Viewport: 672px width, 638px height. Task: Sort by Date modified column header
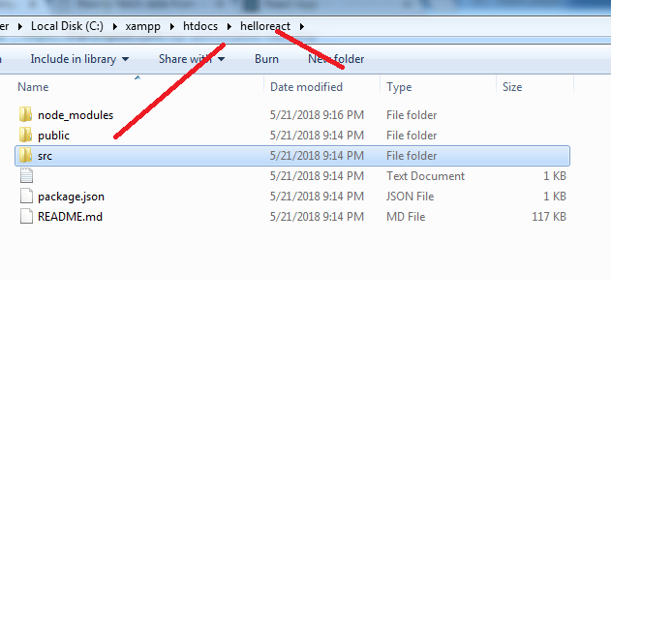coord(306,87)
